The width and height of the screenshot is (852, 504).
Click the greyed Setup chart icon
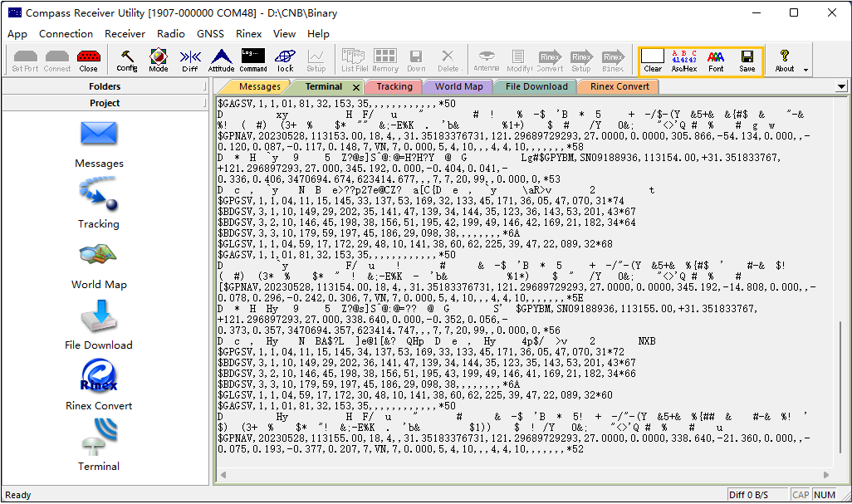click(x=316, y=61)
